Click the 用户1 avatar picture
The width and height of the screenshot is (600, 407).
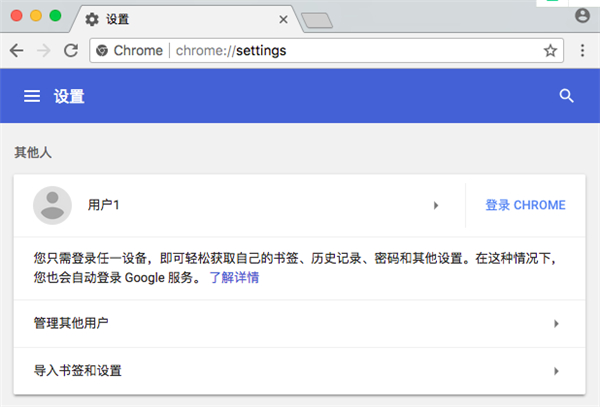[x=52, y=205]
